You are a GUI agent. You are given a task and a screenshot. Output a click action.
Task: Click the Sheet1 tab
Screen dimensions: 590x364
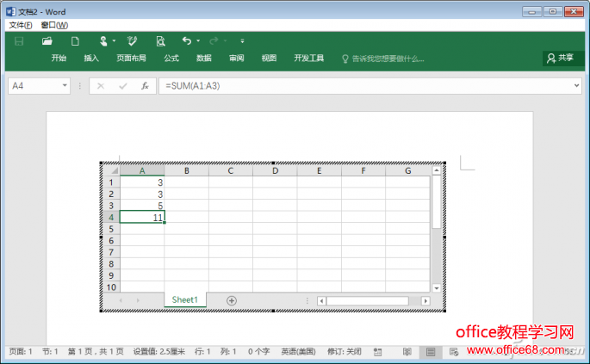[x=184, y=299]
